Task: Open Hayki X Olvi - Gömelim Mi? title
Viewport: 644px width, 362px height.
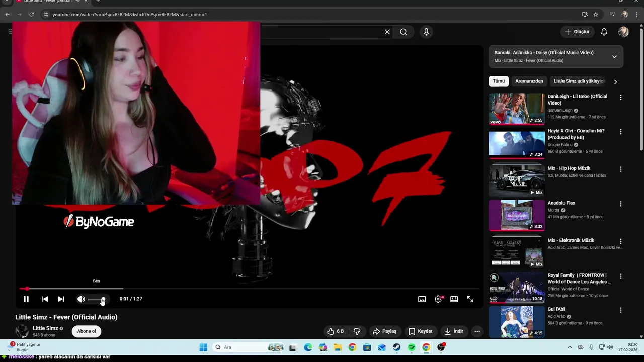Action: pos(576,134)
